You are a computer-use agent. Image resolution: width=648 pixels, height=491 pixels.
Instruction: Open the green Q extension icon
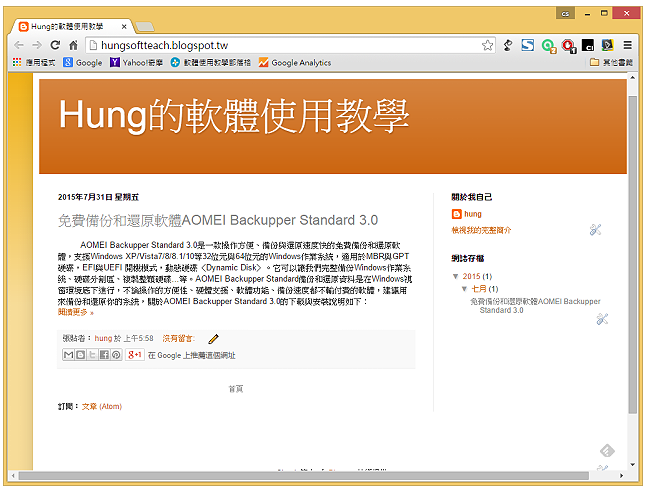(x=549, y=45)
